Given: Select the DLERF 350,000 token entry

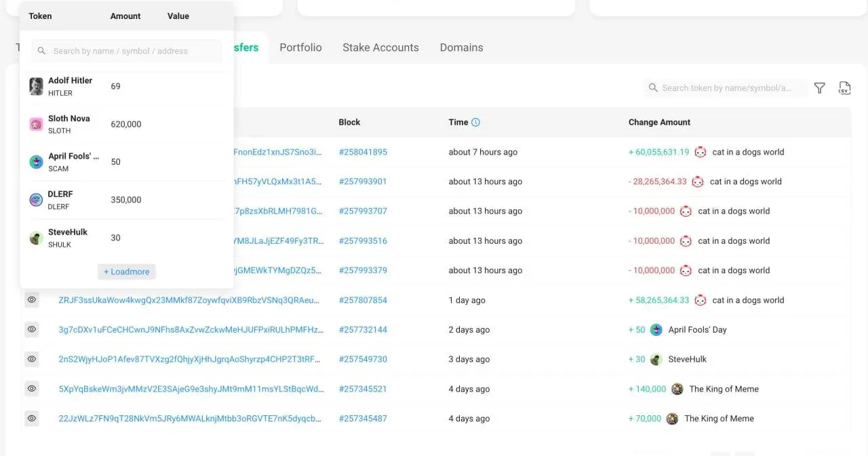Looking at the screenshot, I should [x=127, y=200].
